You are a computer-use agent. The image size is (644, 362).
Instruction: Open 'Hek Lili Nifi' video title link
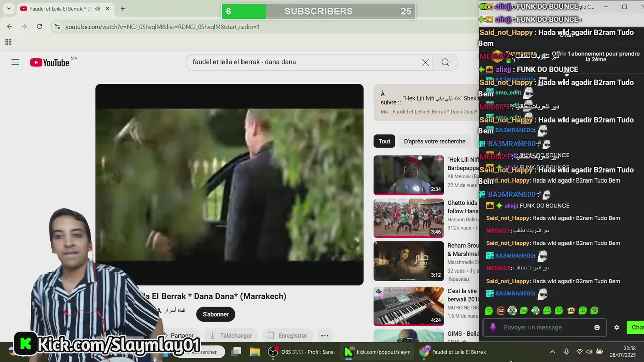pos(463,164)
